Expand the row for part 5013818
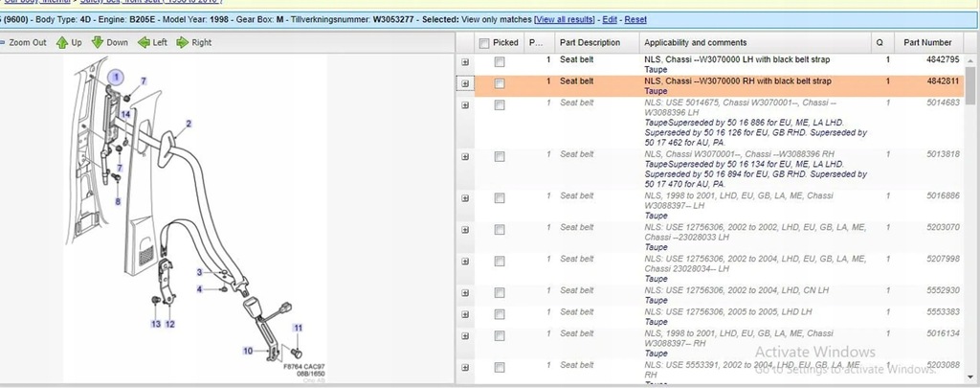Image resolution: width=980 pixels, height=388 pixels. [465, 157]
